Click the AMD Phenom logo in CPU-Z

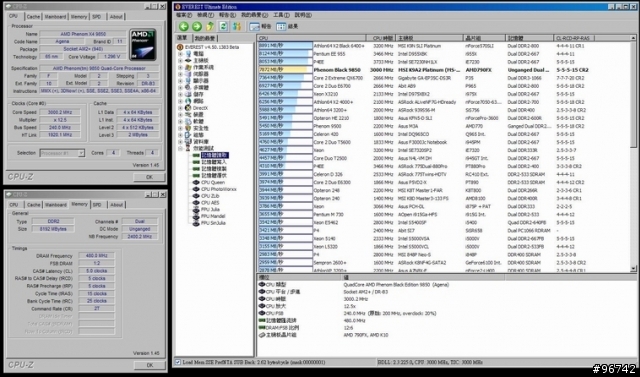(143, 44)
